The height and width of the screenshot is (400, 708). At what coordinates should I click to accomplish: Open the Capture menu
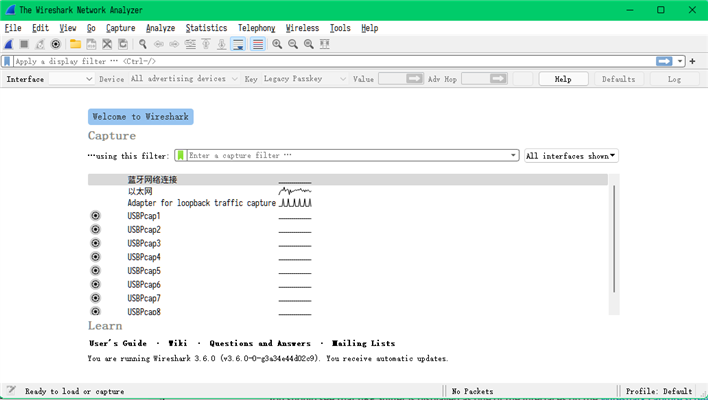click(x=121, y=28)
